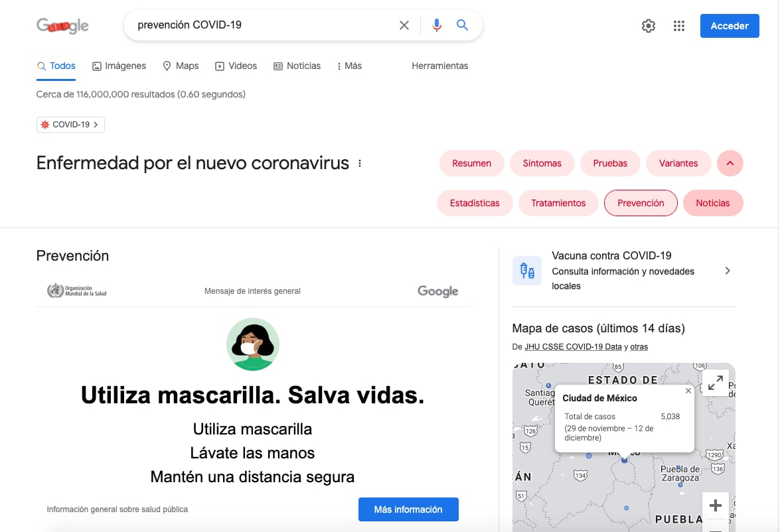Clear the search query with the X icon
780x532 pixels.
[x=404, y=25]
